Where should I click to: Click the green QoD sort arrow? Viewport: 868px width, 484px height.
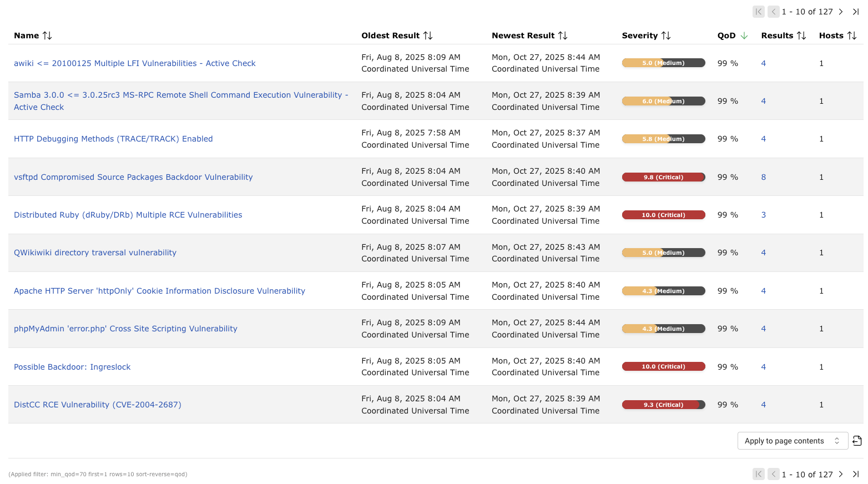[744, 36]
